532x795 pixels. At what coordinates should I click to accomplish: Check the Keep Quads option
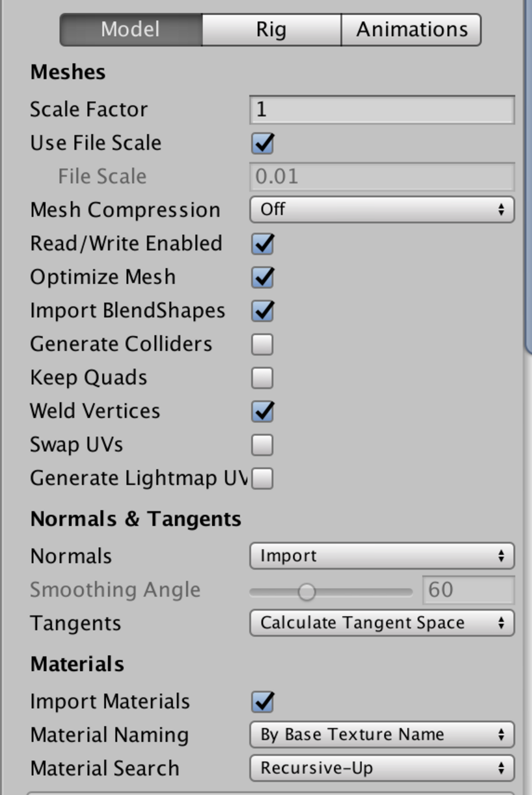tap(262, 378)
